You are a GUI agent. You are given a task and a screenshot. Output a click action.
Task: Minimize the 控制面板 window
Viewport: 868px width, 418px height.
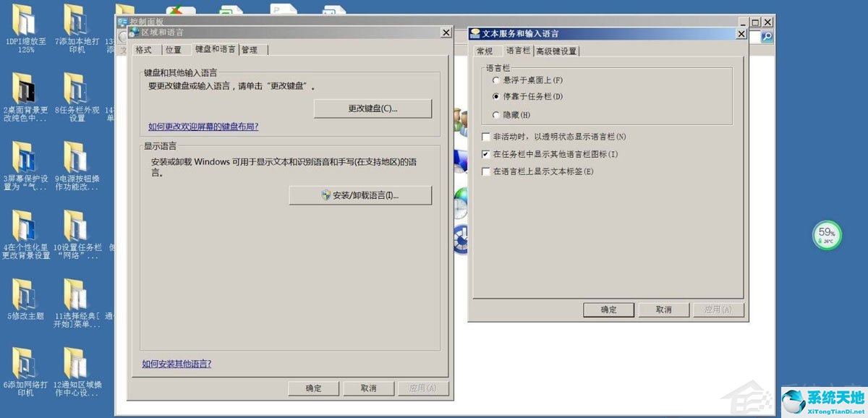743,23
